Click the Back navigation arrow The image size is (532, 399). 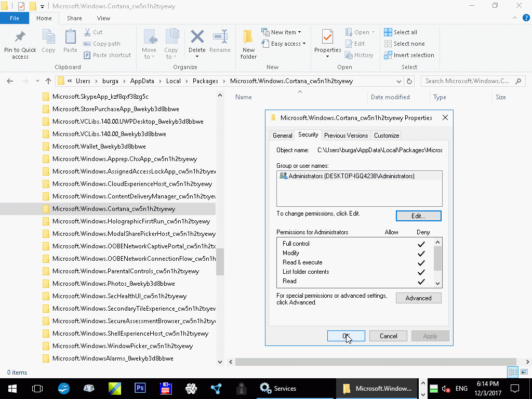(x=10, y=81)
